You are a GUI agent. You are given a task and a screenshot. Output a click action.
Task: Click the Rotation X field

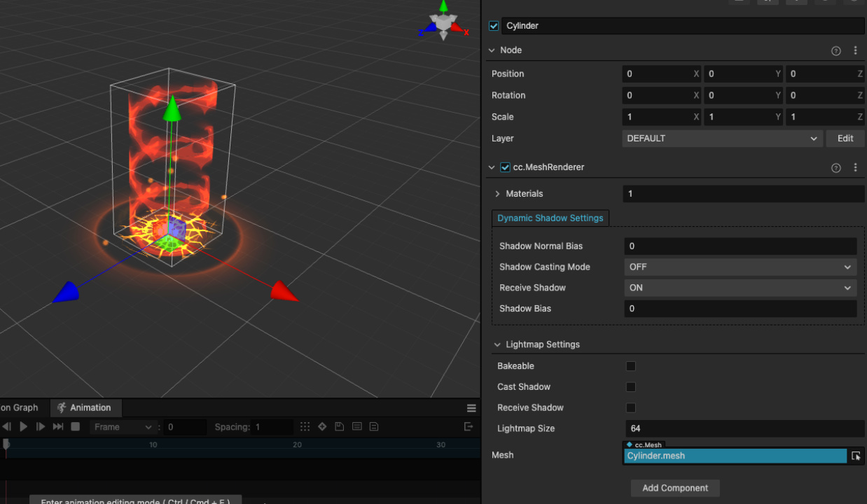662,96
